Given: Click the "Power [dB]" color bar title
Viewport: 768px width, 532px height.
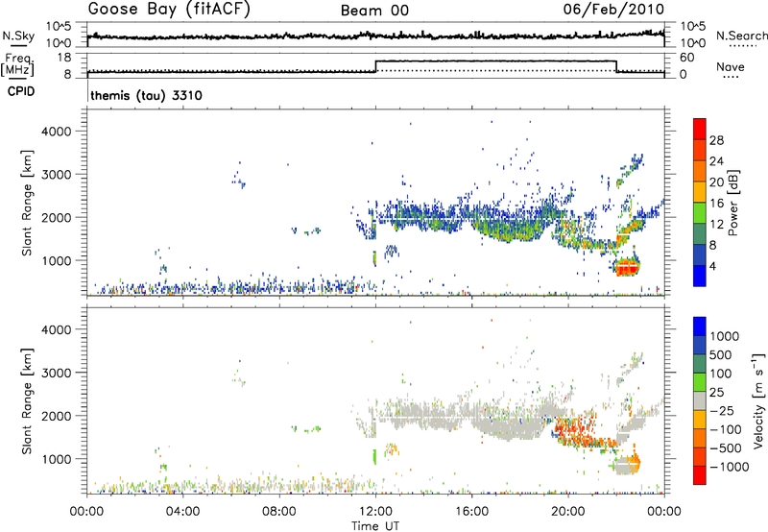Looking at the screenshot, I should coord(732,203).
